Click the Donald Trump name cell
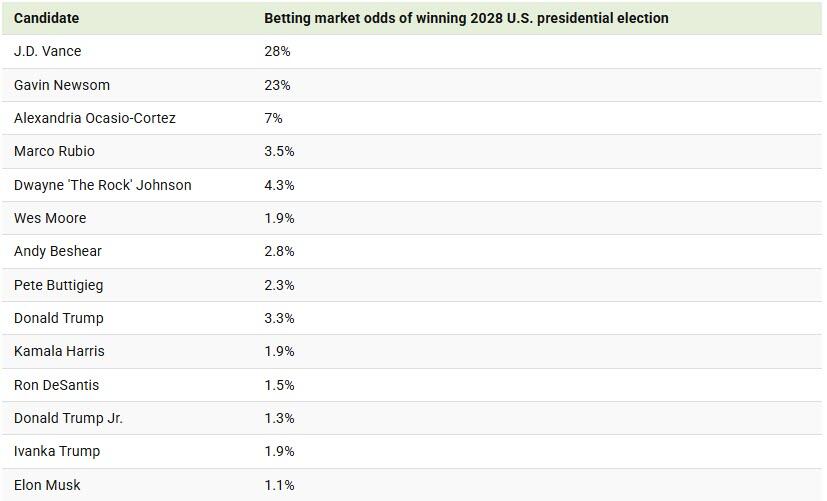 click(x=59, y=318)
